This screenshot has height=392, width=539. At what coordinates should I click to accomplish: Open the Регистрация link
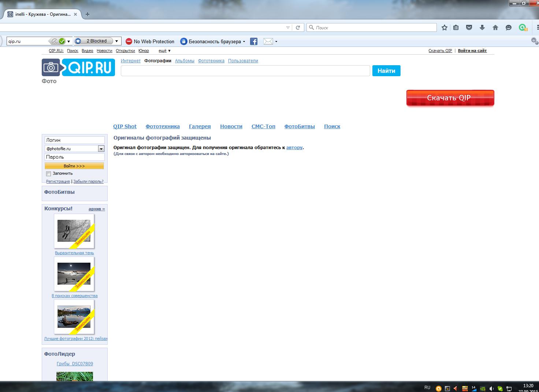point(58,181)
